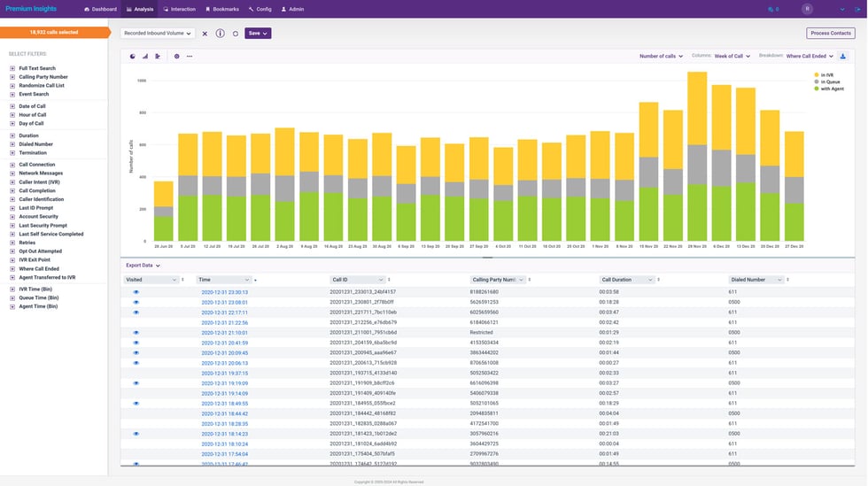Toggle visited eye for 2020-12-31 22:17:11 row

coord(136,312)
